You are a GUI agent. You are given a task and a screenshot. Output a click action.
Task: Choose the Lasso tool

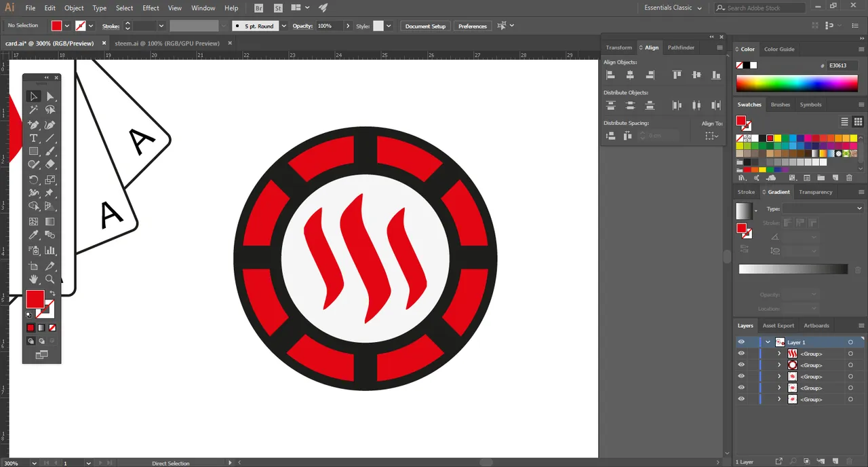click(x=50, y=110)
